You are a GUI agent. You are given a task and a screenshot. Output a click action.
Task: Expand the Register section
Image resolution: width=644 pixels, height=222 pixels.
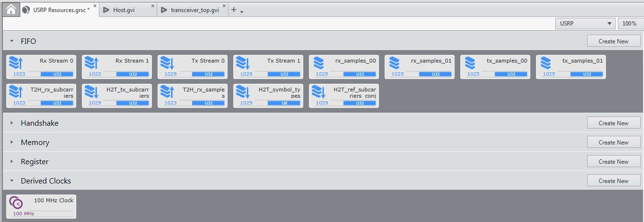pyautogui.click(x=12, y=162)
